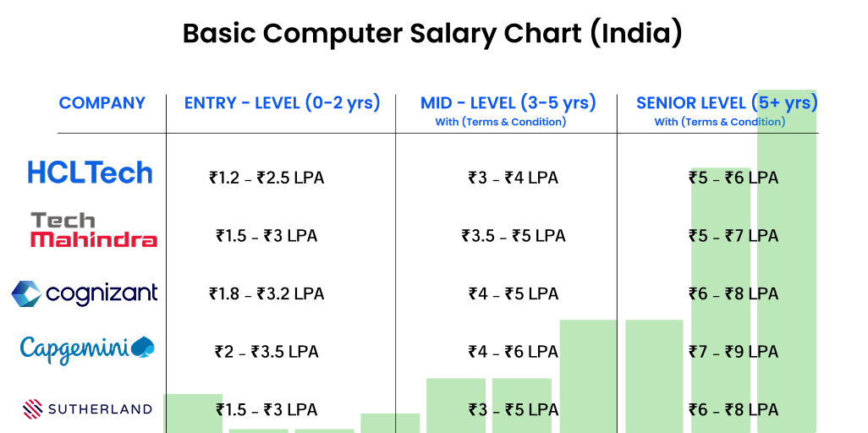Screen dimensions: 868x433
Task: Click Tech Mahindra mid-level salary ₹3.5 – ₹5 LPA
Action: (514, 236)
